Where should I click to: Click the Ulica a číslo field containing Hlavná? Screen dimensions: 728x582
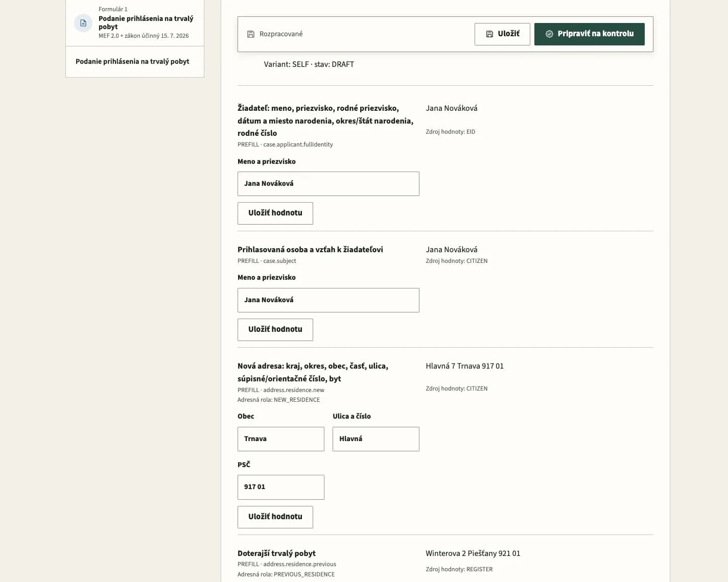tap(376, 439)
